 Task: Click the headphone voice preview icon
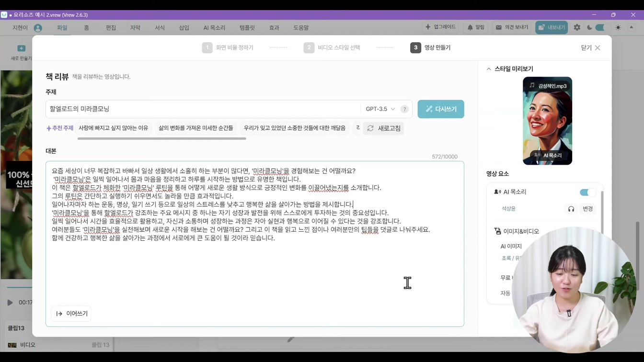pyautogui.click(x=571, y=209)
